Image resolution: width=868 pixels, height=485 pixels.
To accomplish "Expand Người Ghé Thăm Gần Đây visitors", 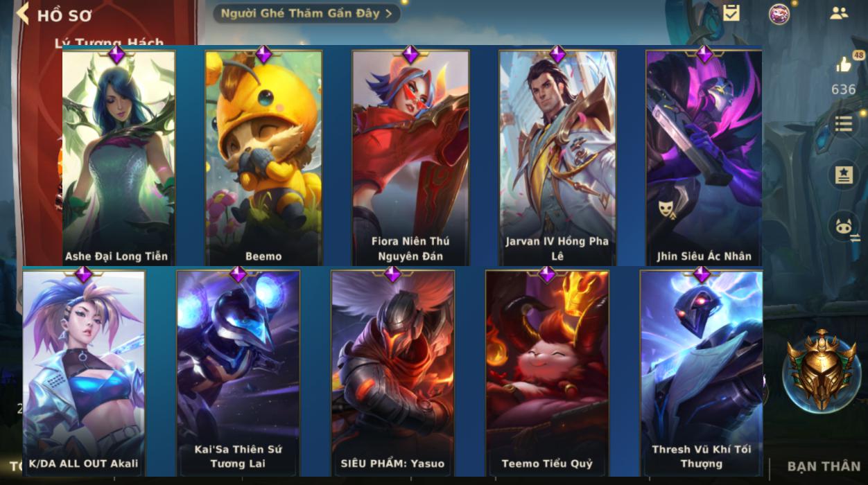I will 306,13.
